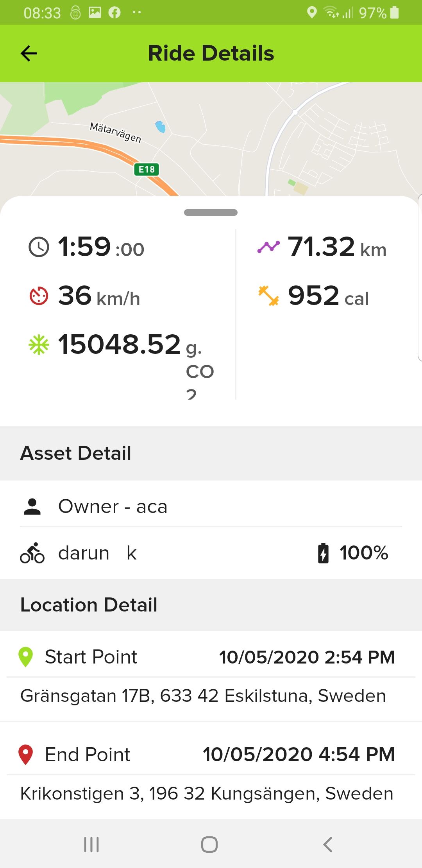Screen dimensions: 422x868
Task: Tap the battery charging icon
Action: point(323,553)
